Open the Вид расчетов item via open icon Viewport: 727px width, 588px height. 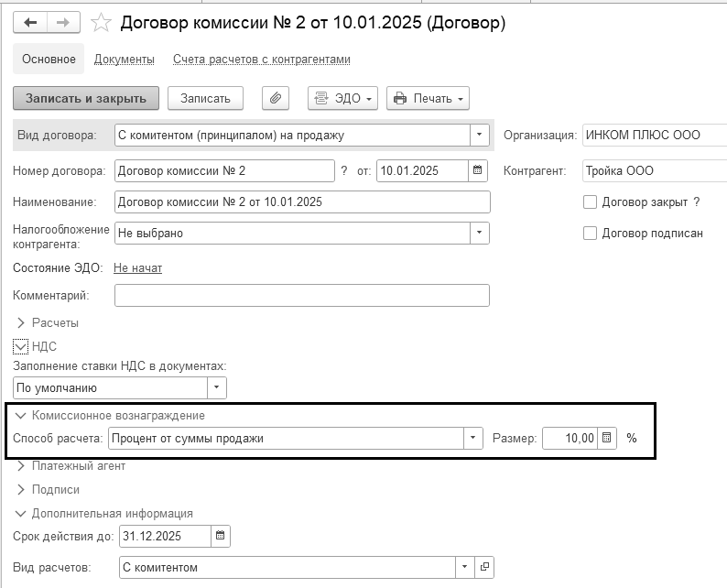[484, 567]
